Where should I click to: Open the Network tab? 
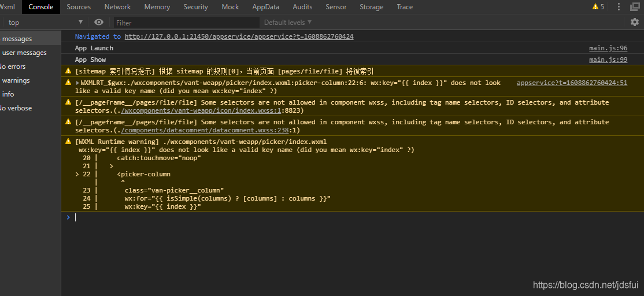[x=117, y=7]
